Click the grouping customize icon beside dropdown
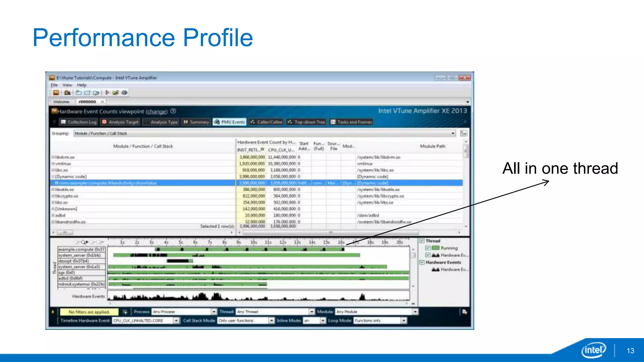Screen dimensions: 644x362 click(x=464, y=133)
